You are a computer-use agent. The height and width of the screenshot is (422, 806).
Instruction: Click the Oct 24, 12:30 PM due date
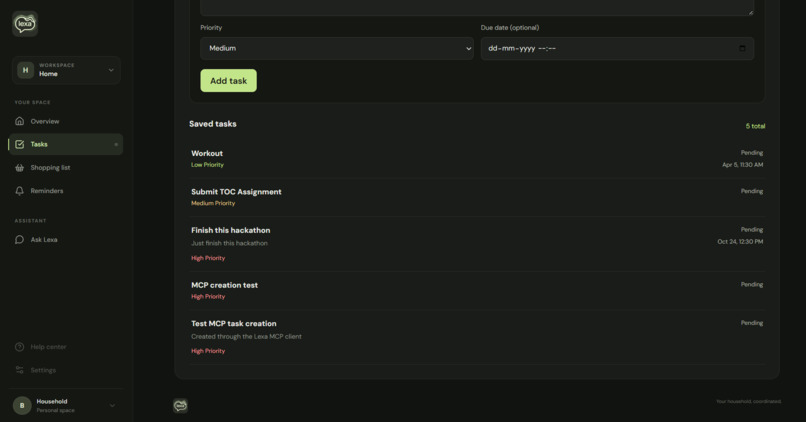pyautogui.click(x=740, y=242)
